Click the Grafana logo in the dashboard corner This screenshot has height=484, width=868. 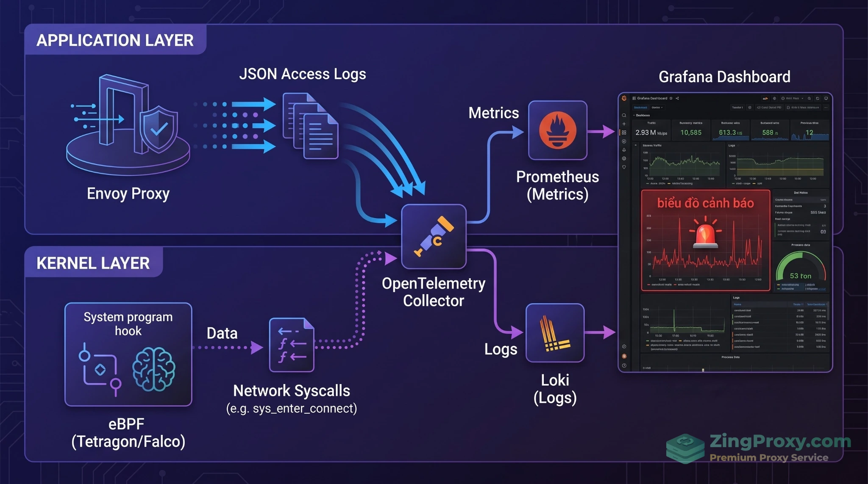[x=624, y=98]
